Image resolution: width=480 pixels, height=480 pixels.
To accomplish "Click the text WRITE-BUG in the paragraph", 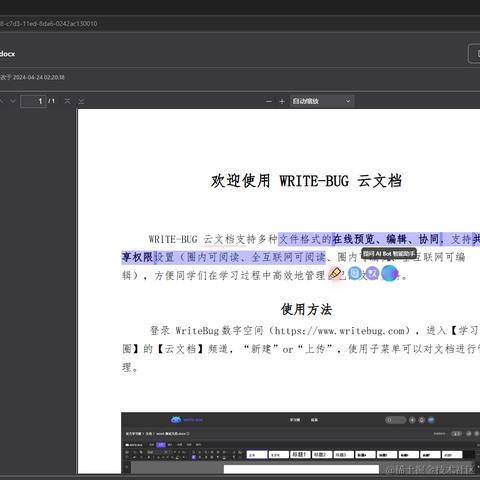I will (173, 239).
